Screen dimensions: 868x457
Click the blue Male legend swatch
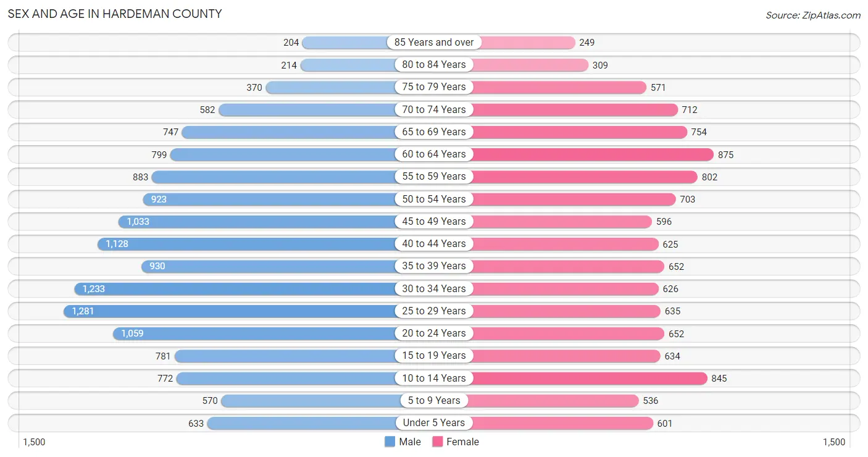click(x=390, y=442)
